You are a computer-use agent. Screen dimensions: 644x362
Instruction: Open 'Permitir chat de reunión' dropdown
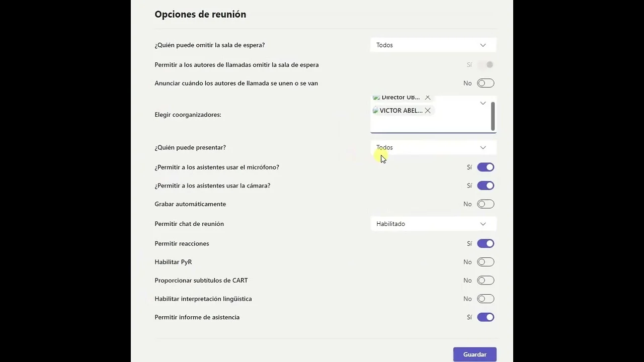click(x=433, y=224)
